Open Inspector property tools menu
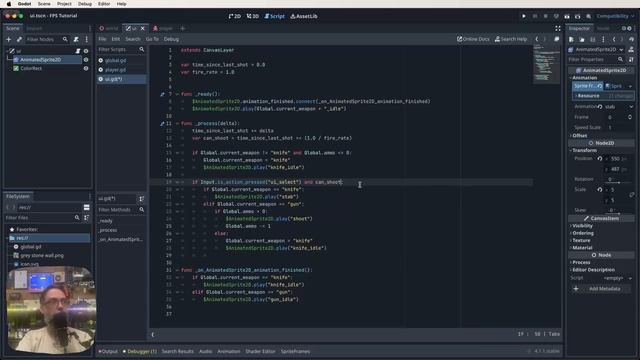 point(631,60)
